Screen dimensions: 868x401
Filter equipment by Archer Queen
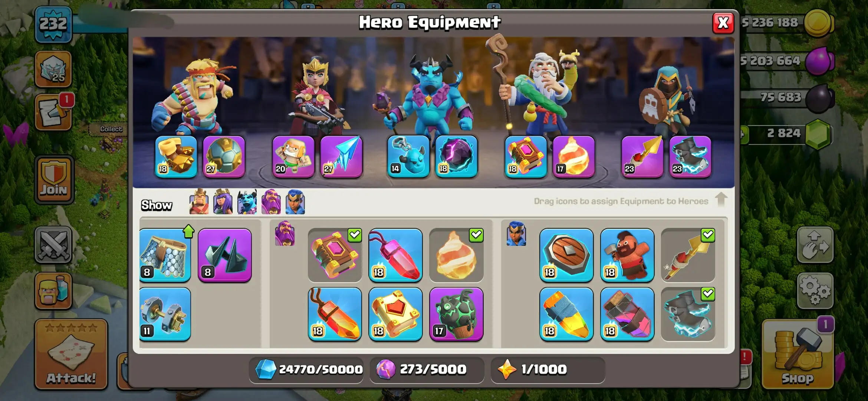pos(223,202)
